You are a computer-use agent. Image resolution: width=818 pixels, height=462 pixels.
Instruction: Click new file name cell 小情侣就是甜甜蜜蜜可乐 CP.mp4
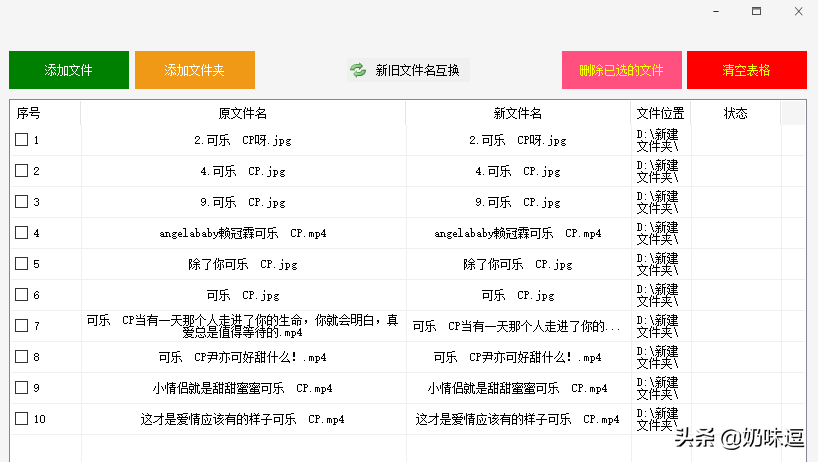(518, 388)
